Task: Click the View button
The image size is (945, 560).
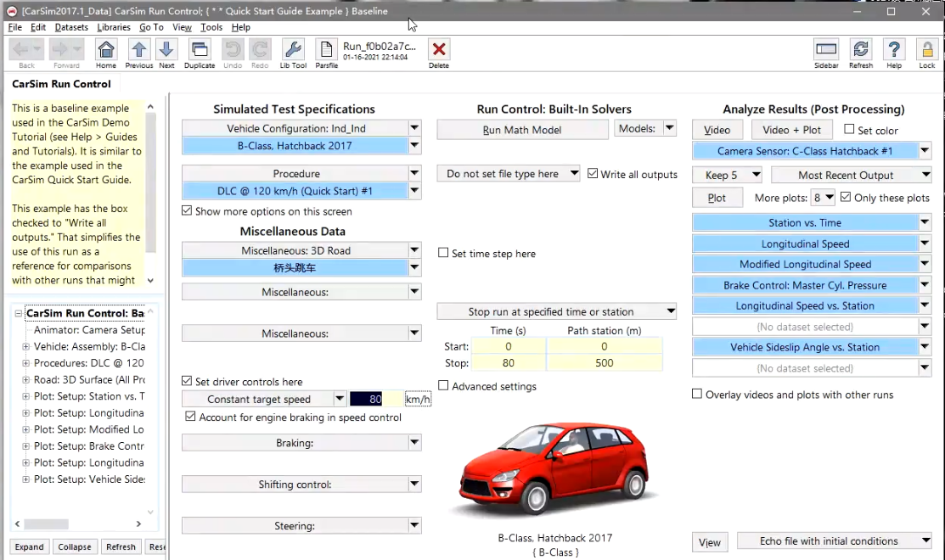Action: tap(709, 542)
